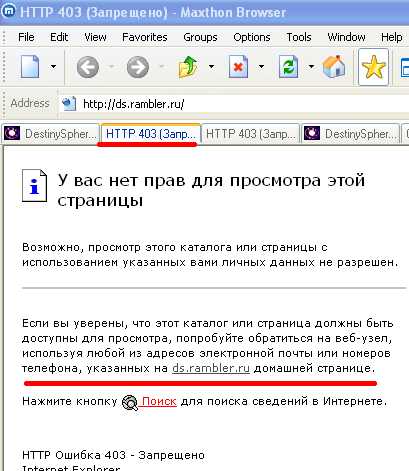Click the Up folder toolbar icon

pos(188,67)
